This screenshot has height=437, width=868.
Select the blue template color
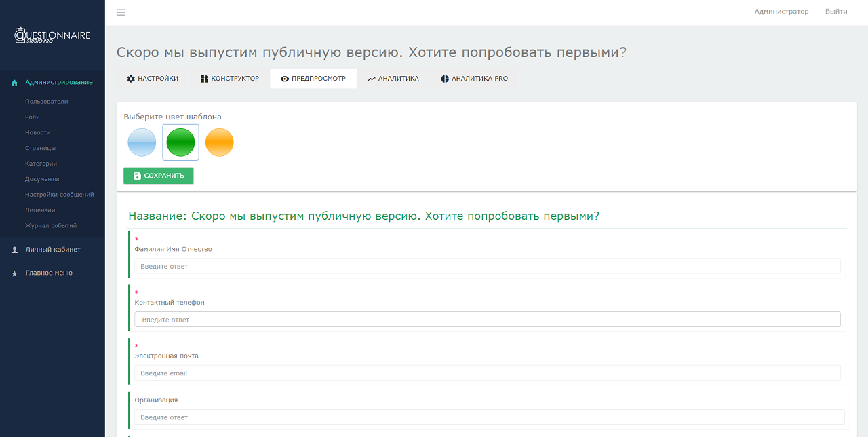tap(141, 142)
